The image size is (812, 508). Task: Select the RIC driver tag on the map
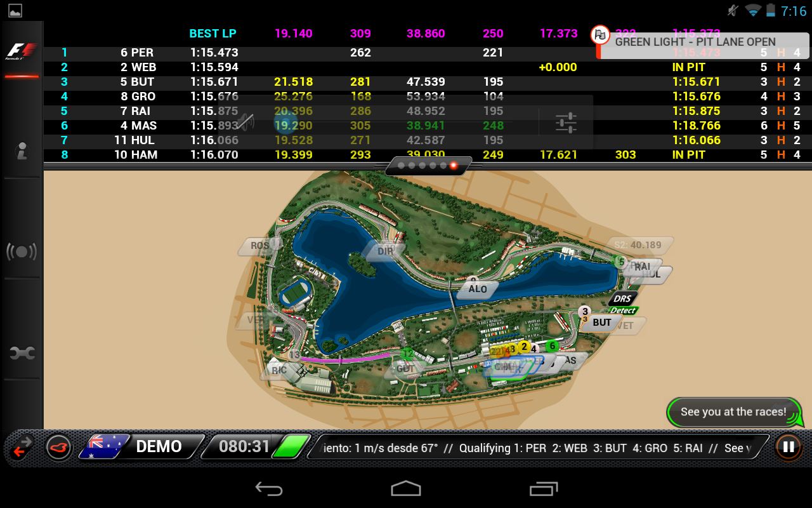tap(279, 370)
